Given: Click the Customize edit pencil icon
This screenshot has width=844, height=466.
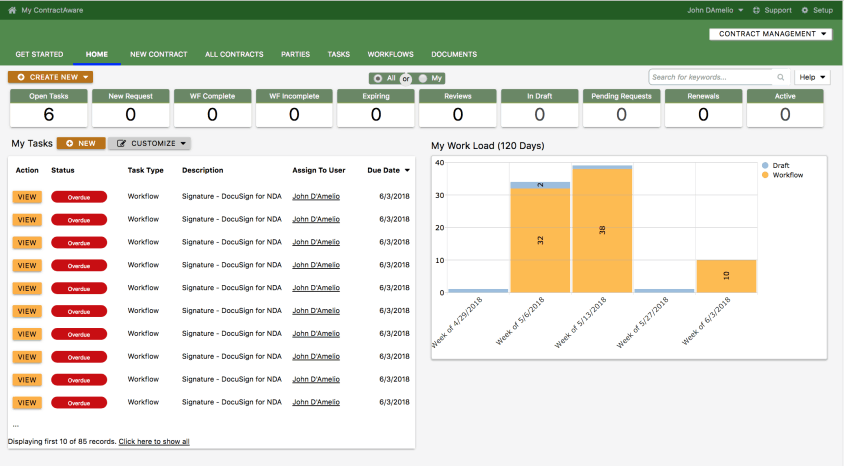Looking at the screenshot, I should [x=122, y=143].
